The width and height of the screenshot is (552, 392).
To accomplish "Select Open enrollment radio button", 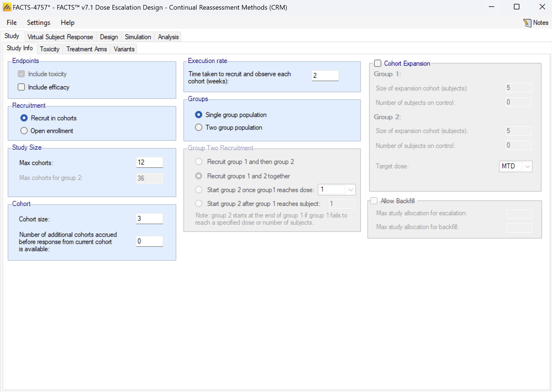I will point(24,131).
